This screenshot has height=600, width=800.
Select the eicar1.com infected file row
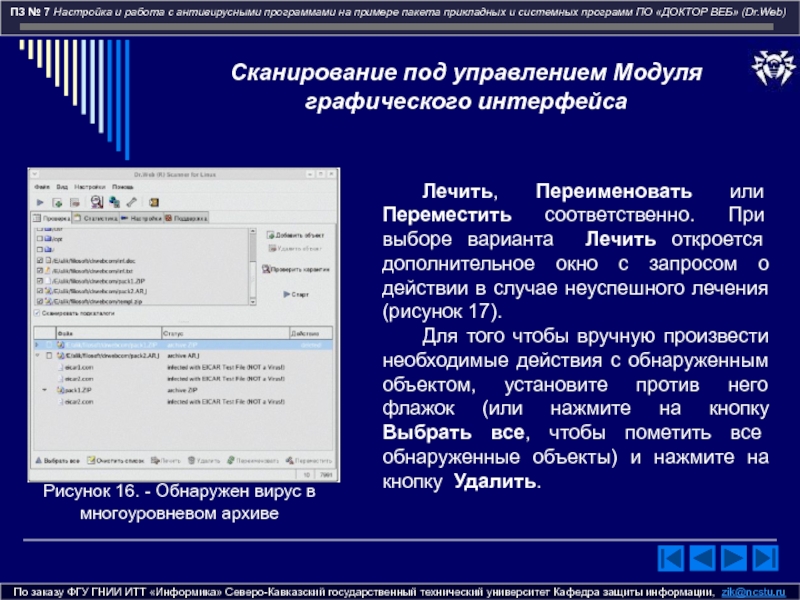184,367
